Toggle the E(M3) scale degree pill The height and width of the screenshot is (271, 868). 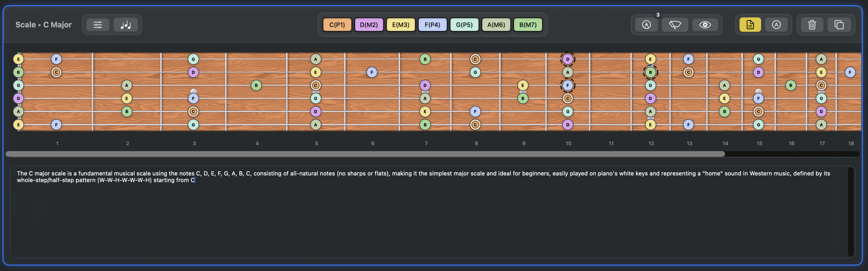(401, 24)
